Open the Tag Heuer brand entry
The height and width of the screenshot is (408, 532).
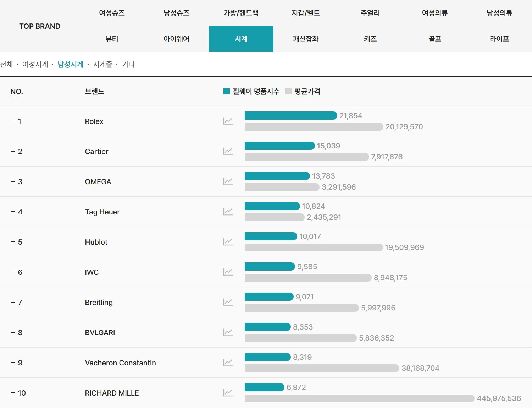click(102, 212)
